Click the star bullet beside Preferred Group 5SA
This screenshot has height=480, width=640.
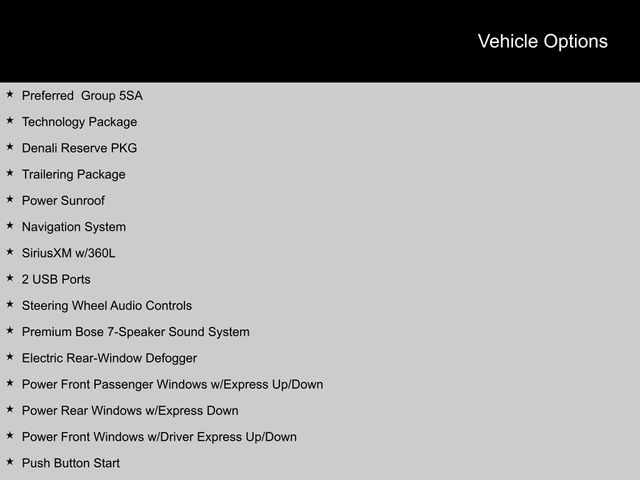tap(10, 95)
